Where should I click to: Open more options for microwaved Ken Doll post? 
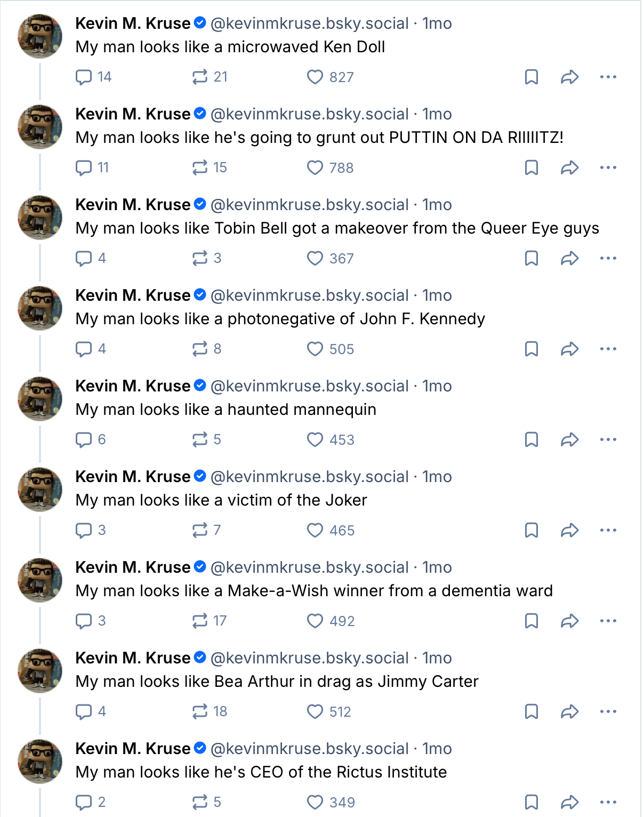pyautogui.click(x=608, y=77)
